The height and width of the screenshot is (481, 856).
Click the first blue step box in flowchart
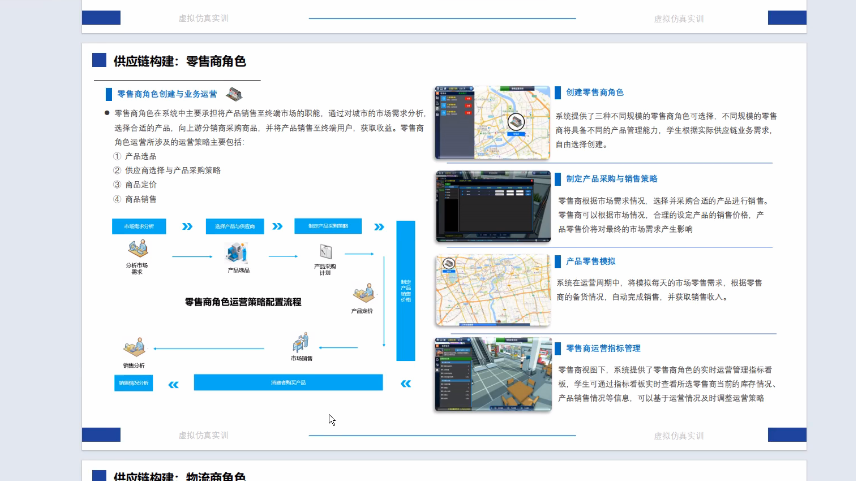coord(139,226)
